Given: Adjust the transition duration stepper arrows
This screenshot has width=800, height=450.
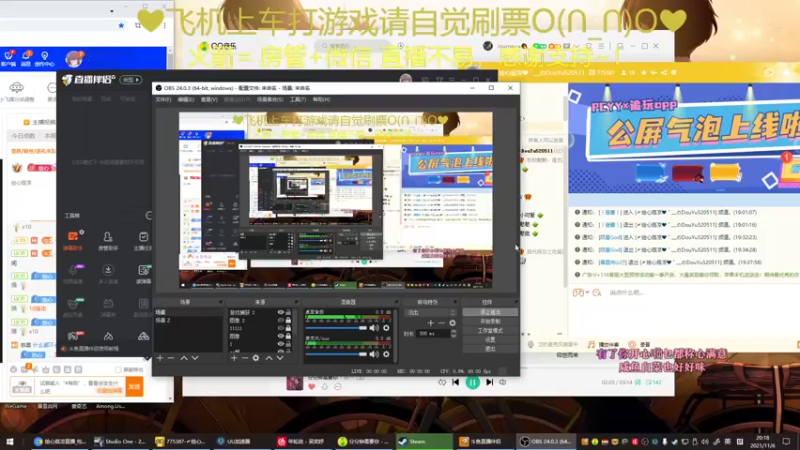Looking at the screenshot, I should (x=454, y=334).
